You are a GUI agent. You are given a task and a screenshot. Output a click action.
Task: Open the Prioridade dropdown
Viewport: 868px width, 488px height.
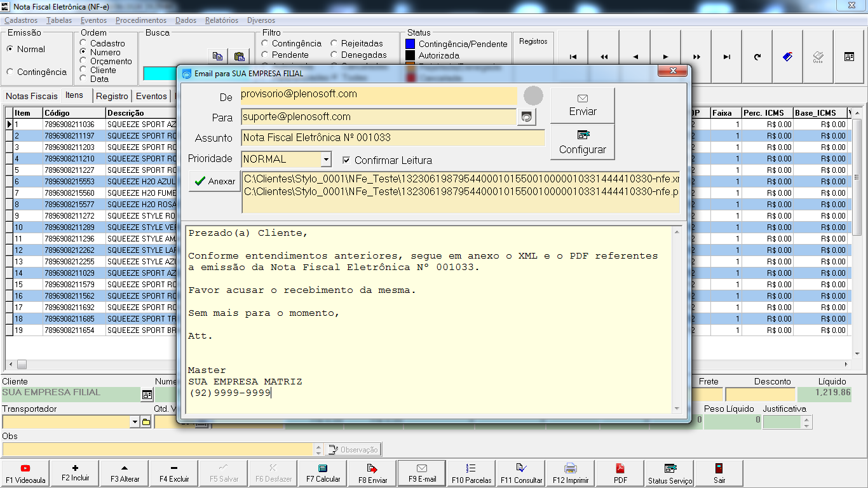coord(326,159)
